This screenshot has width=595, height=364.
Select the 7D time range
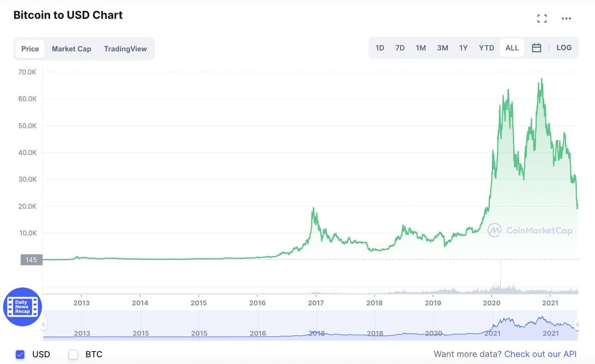[x=400, y=48]
